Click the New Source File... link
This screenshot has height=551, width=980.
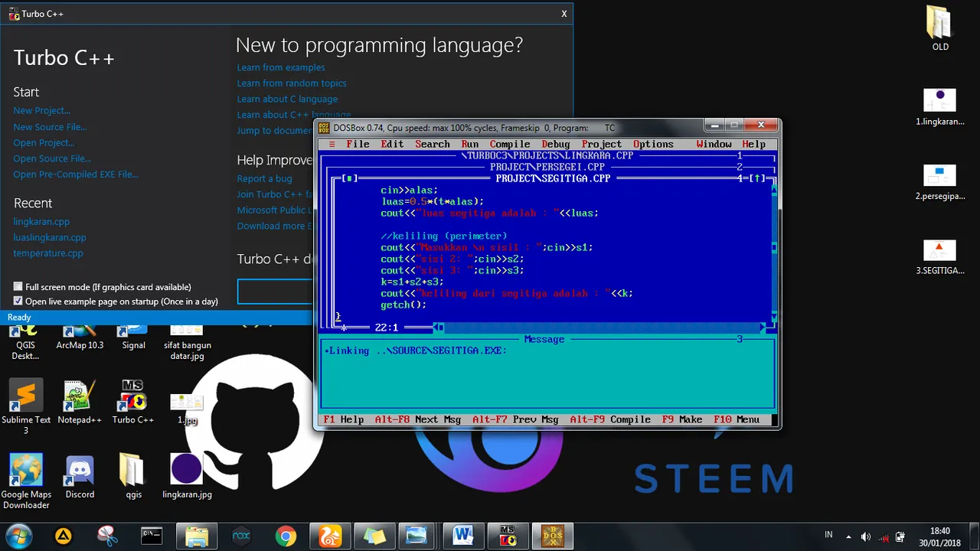50,127
